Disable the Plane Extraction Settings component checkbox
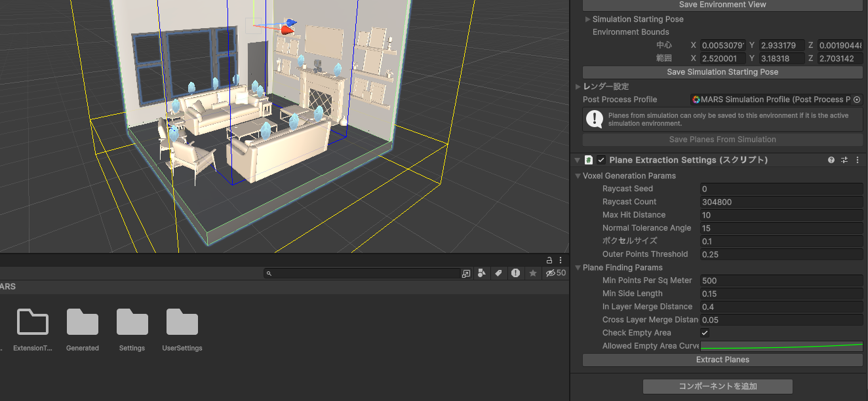The image size is (868, 401). coord(601,160)
